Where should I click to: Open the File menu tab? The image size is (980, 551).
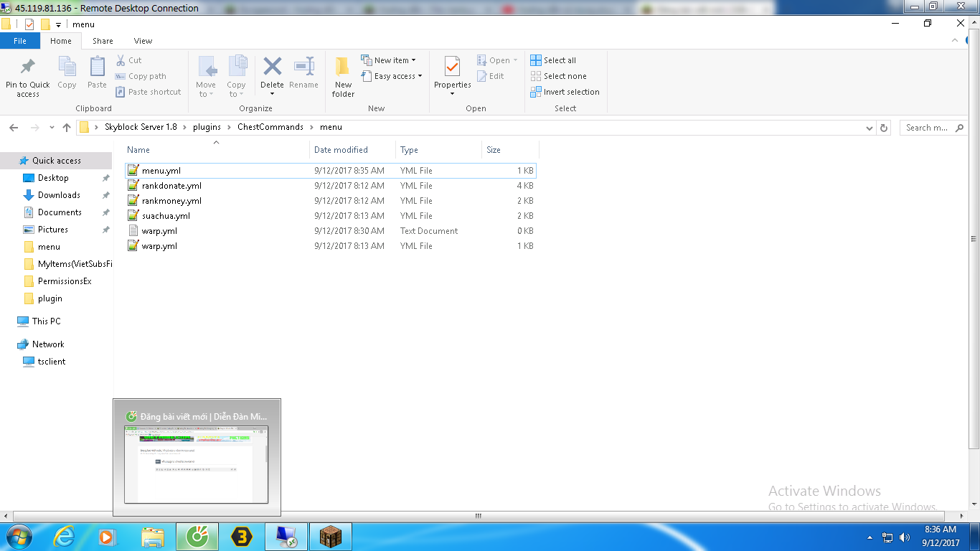coord(20,41)
